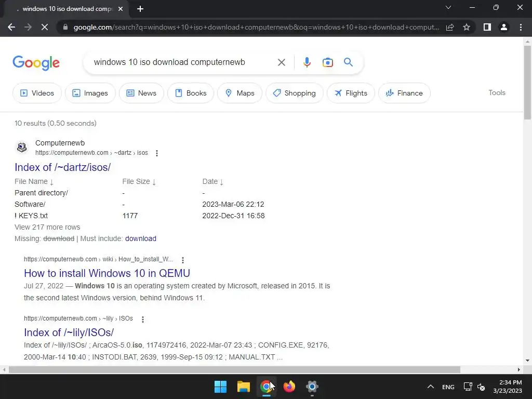
Task: Open Settings gear on taskbar
Action: click(312, 387)
